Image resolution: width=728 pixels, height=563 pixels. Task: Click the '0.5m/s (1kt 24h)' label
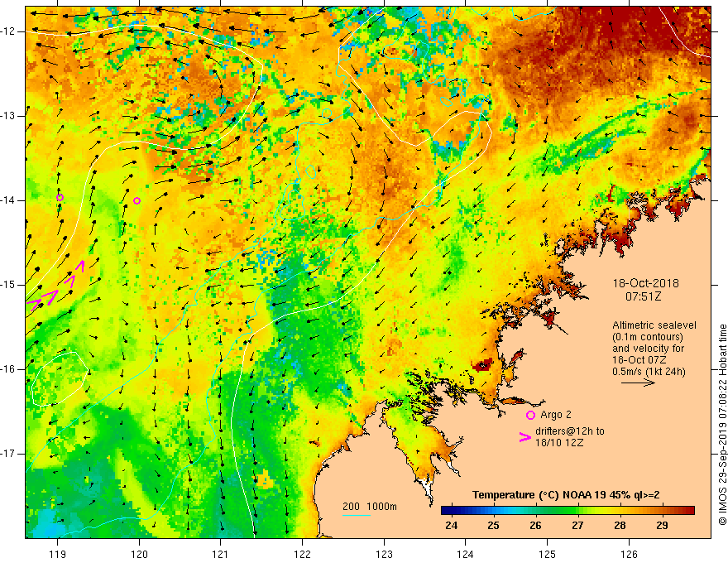[x=649, y=372]
